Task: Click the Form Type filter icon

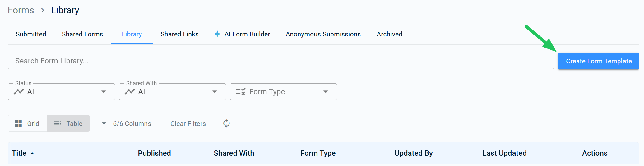Action: [x=241, y=92]
